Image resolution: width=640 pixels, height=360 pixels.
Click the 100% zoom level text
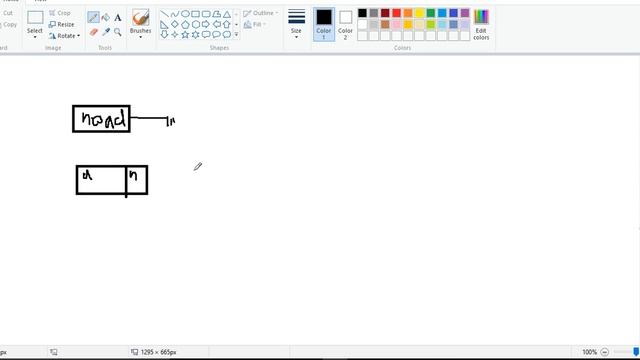point(589,352)
